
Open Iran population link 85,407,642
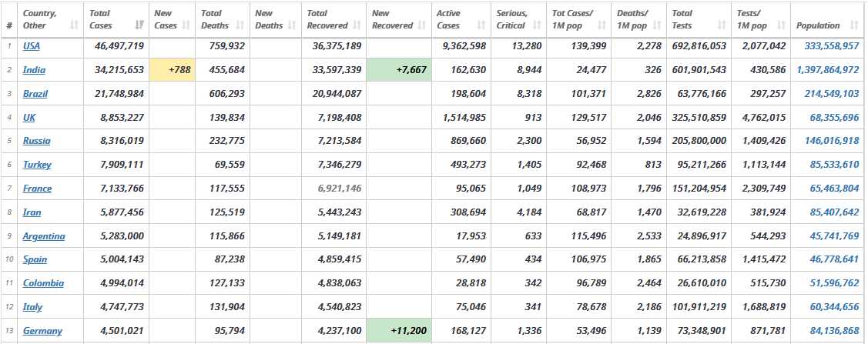click(835, 212)
